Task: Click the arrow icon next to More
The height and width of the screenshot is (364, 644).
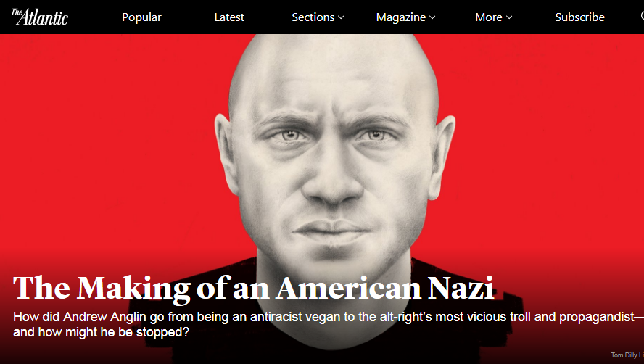Action: pos(509,17)
